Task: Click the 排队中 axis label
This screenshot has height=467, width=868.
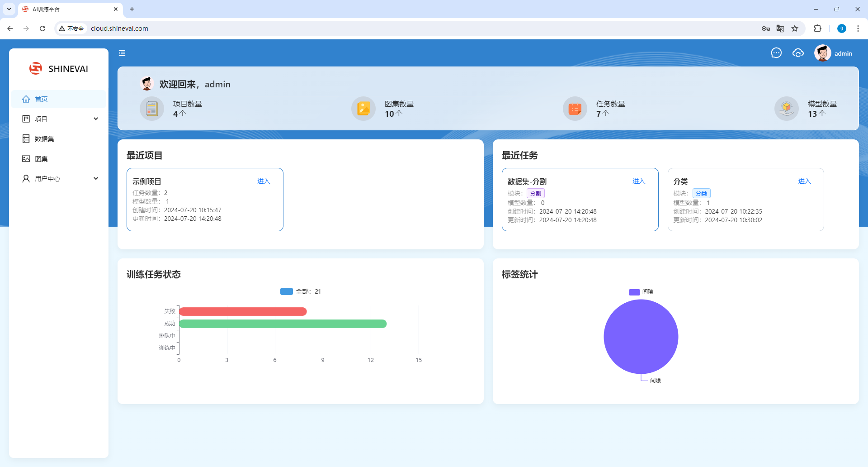Action: pos(167,335)
